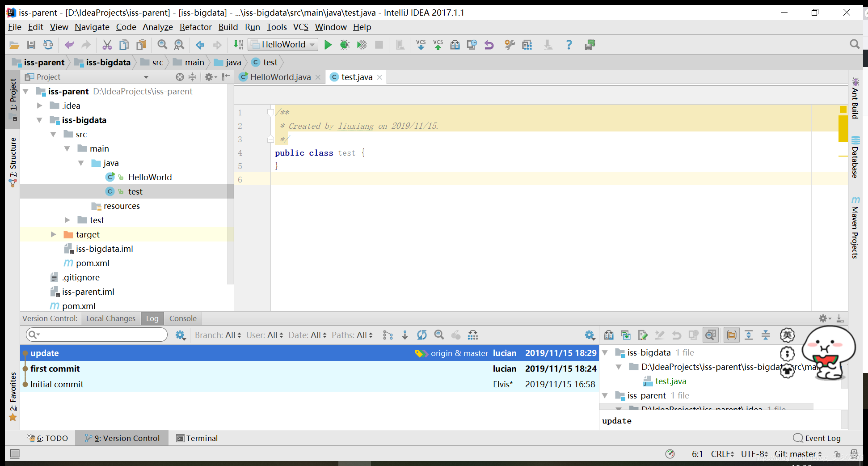Click the Search Everywhere magnifier icon
This screenshot has width=868, height=466.
tap(855, 44)
